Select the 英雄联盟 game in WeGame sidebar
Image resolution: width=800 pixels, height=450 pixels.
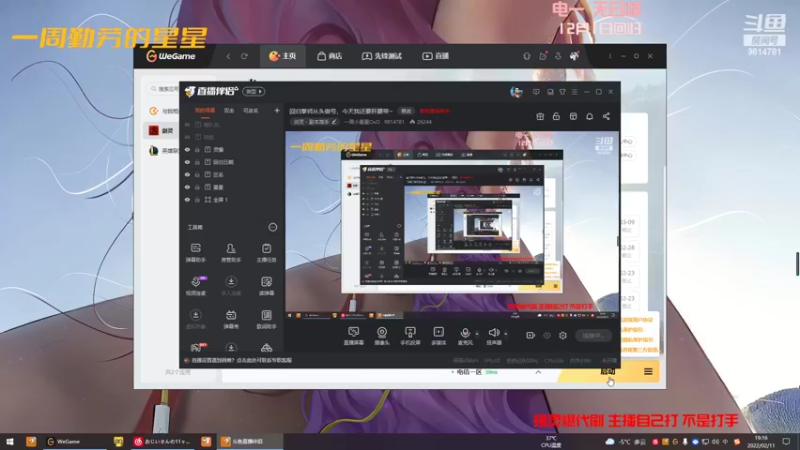162,151
